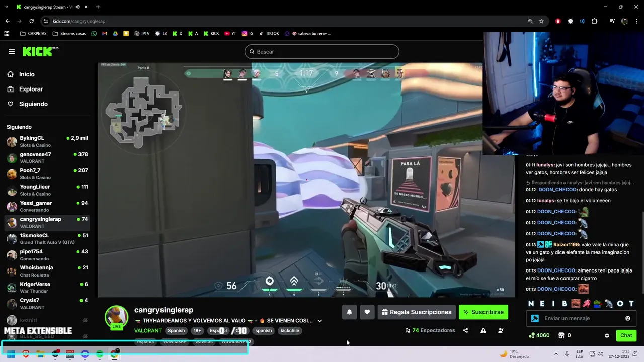Toggle stream notifications bell button

click(x=349, y=312)
